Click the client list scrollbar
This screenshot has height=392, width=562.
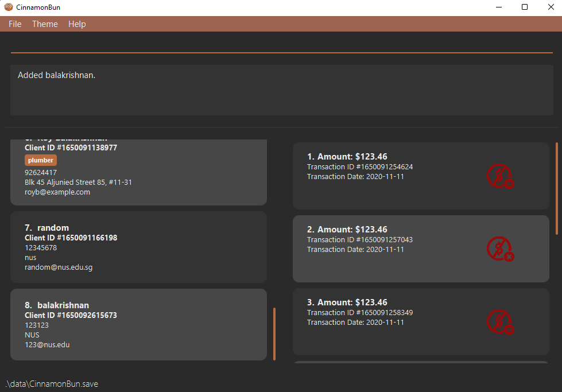tap(274, 333)
